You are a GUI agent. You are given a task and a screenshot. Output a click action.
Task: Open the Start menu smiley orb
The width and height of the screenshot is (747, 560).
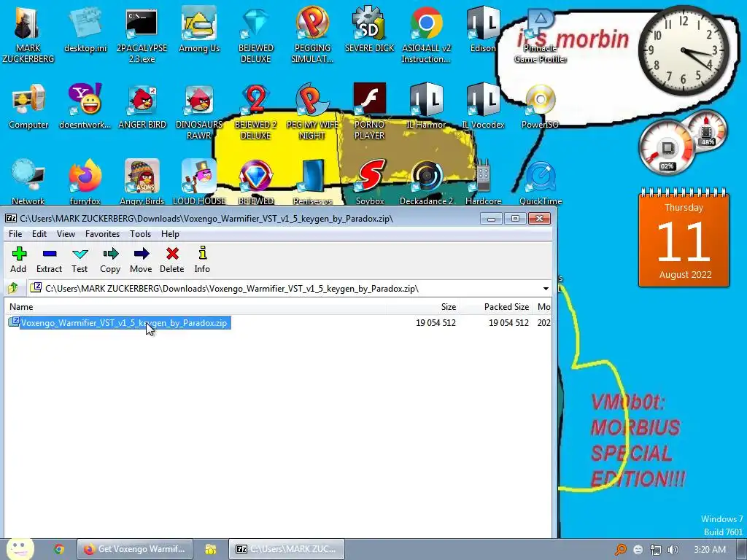tap(20, 549)
